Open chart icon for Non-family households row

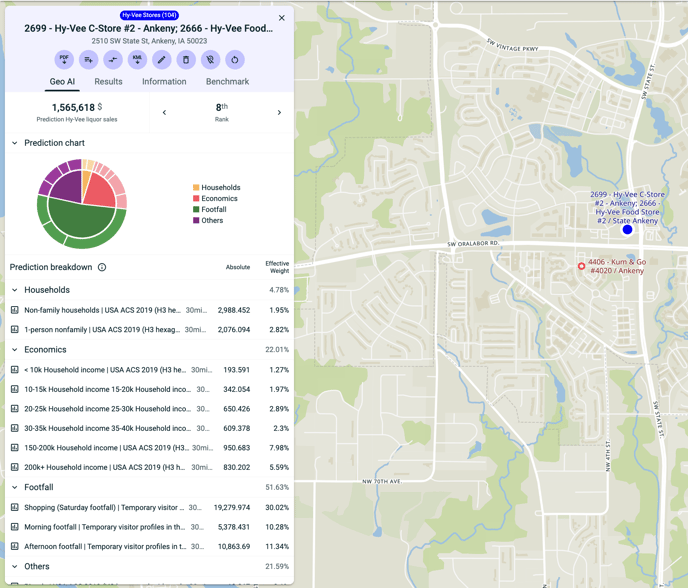pos(14,310)
